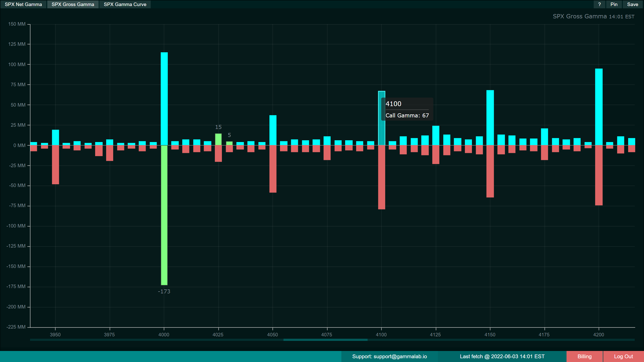Open the Billing page
The image size is (644, 362).
click(x=584, y=356)
